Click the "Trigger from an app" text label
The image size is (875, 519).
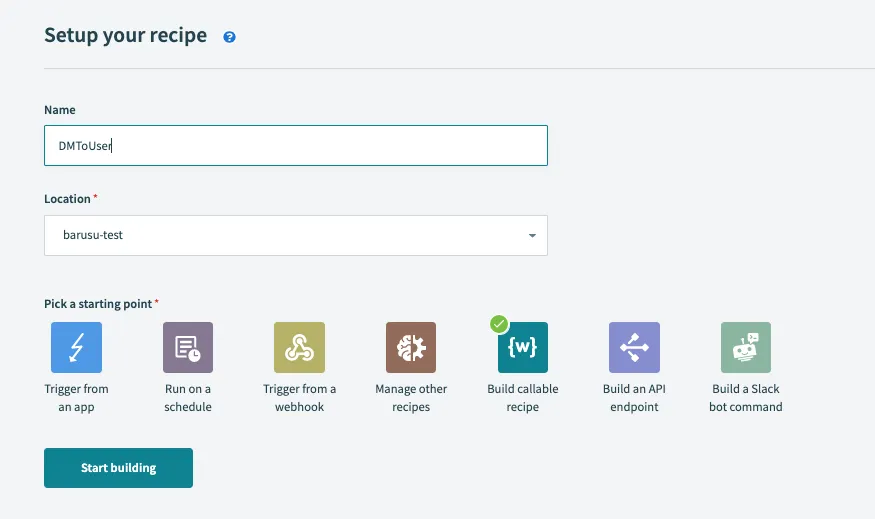click(x=76, y=398)
